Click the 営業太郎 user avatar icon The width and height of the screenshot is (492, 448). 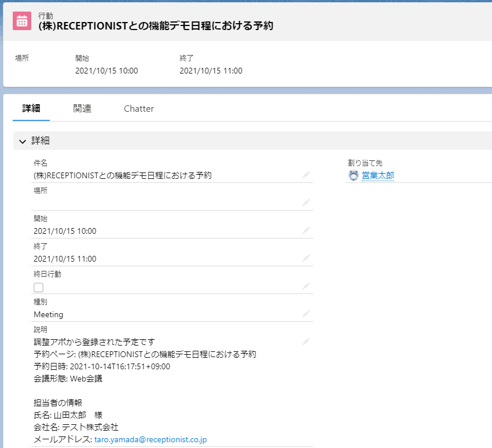pos(353,175)
